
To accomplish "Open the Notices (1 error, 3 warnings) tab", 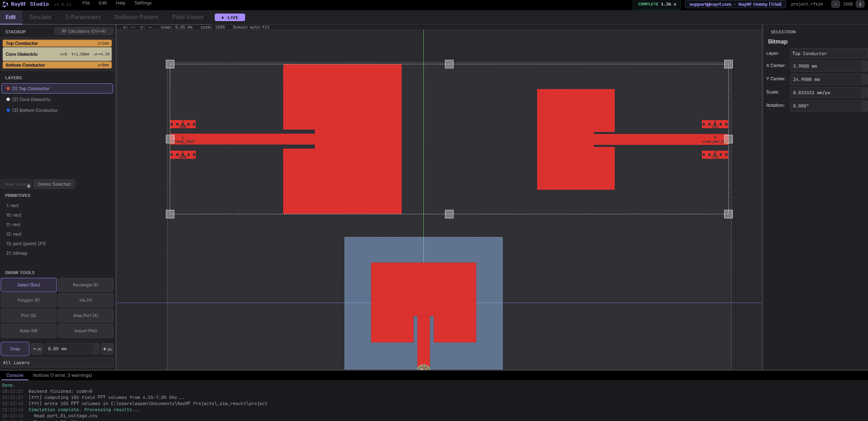I will [62, 375].
